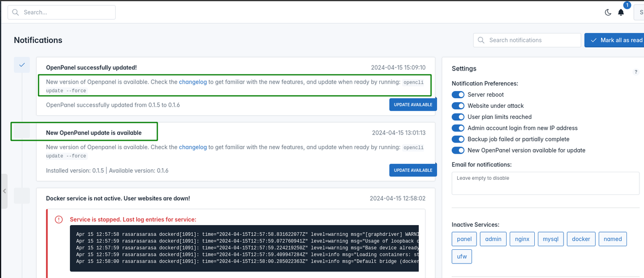Viewport: 644px width, 278px height.
Task: Select the named inactive service
Action: 613,239
